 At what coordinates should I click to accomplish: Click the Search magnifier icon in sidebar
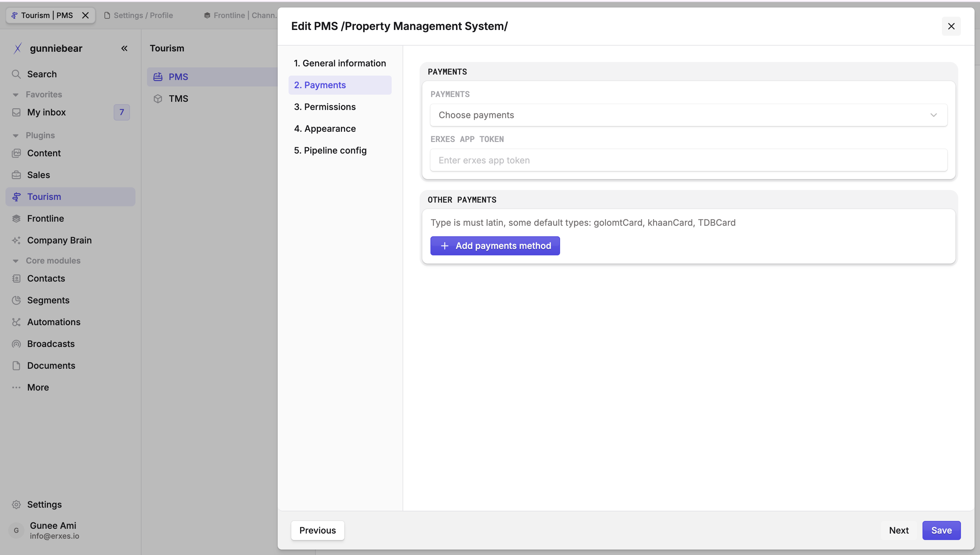click(x=16, y=74)
